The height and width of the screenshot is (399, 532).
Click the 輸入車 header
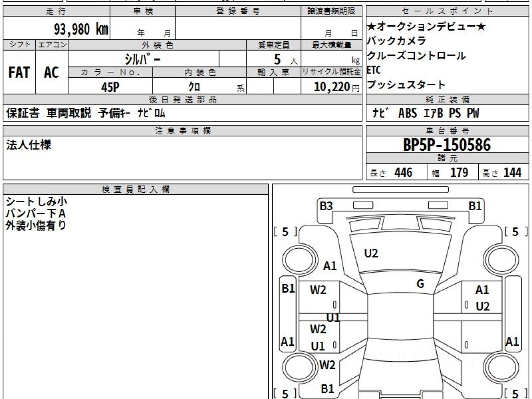[x=274, y=72]
